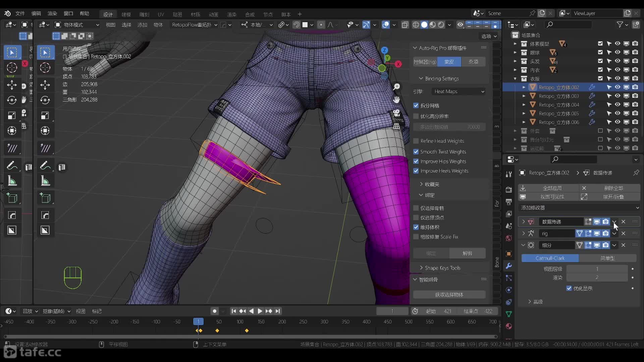
Task: Toggle camera view gizmo icon
Action: tap(396, 113)
